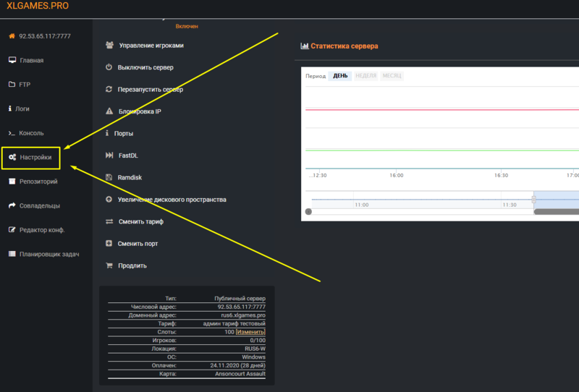Select the ДЕНЬ period tab

(340, 76)
